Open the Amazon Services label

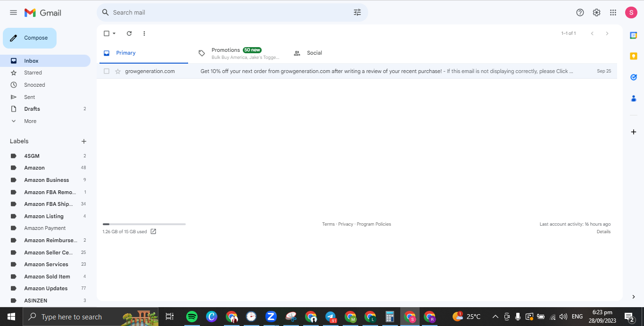(45, 264)
